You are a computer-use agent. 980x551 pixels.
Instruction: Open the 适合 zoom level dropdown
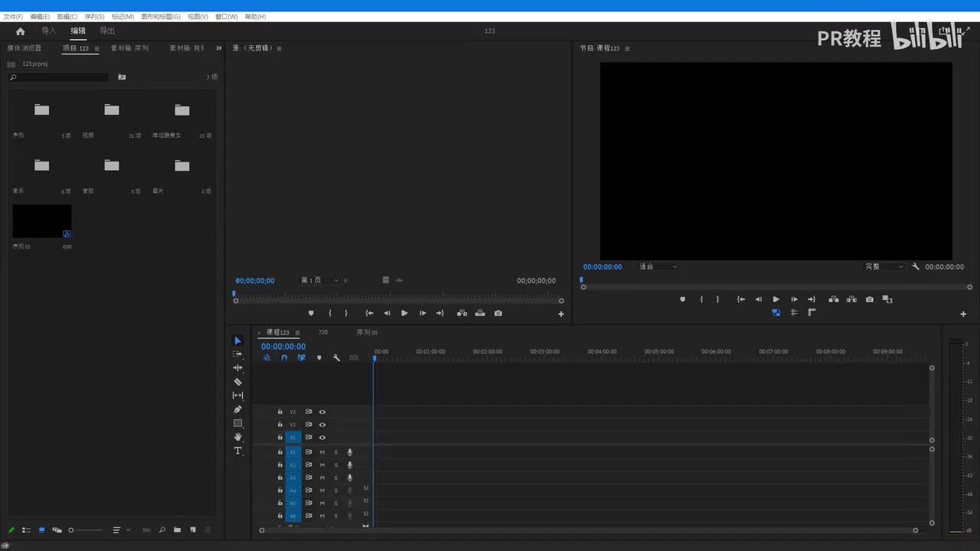tap(658, 266)
